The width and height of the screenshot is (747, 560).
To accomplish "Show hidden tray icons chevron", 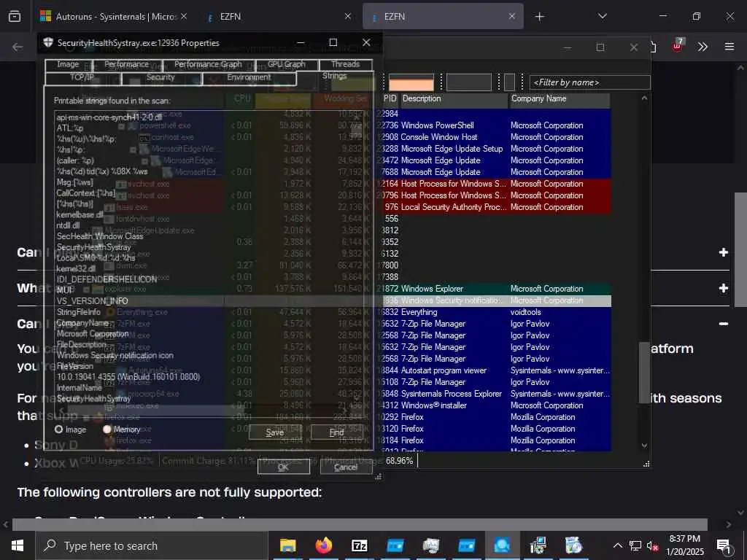I will pyautogui.click(x=617, y=545).
